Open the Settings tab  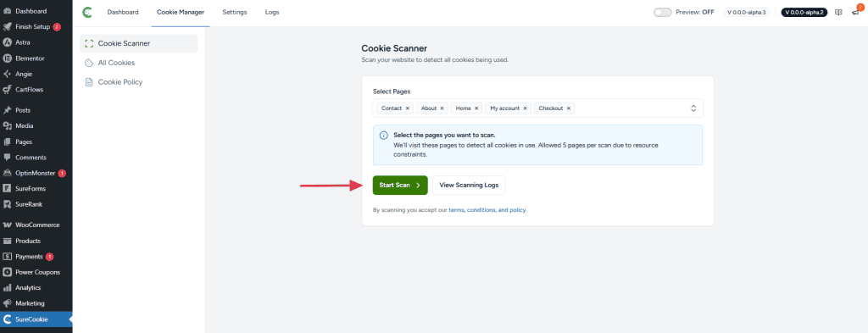[235, 12]
